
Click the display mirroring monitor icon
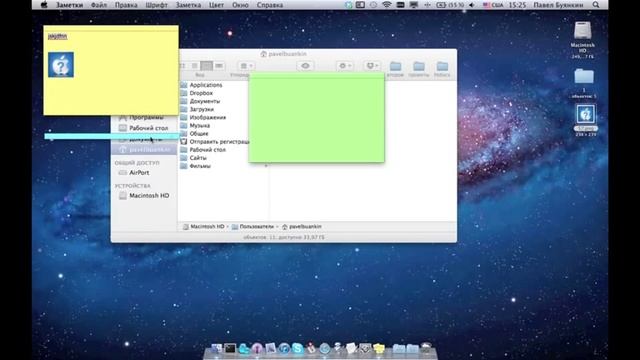tap(414, 5)
